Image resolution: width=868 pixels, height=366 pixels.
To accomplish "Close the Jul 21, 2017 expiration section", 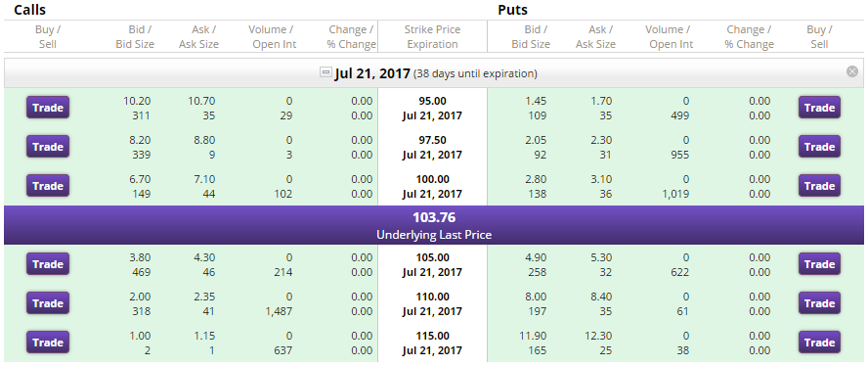I will tap(852, 71).
